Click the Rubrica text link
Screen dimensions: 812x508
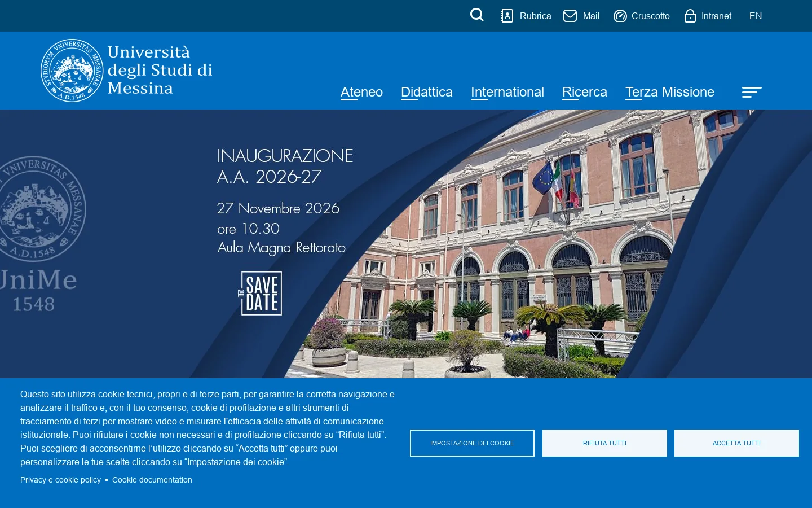[536, 16]
